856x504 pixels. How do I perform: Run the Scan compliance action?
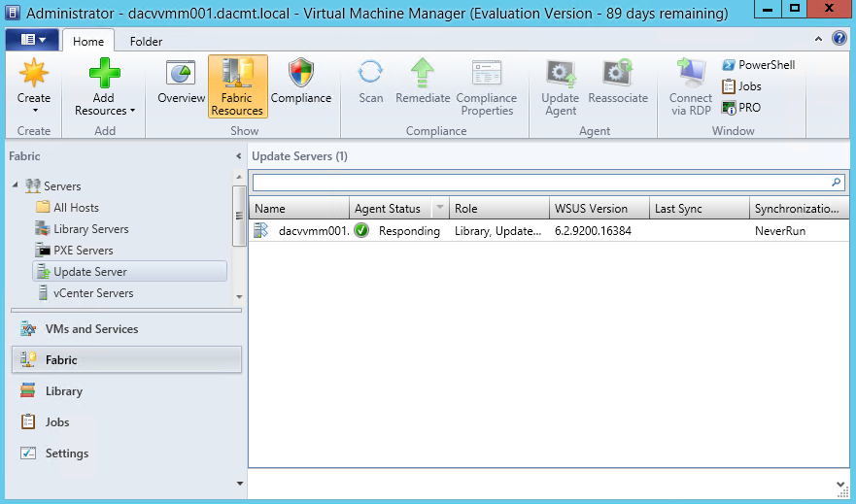[371, 82]
